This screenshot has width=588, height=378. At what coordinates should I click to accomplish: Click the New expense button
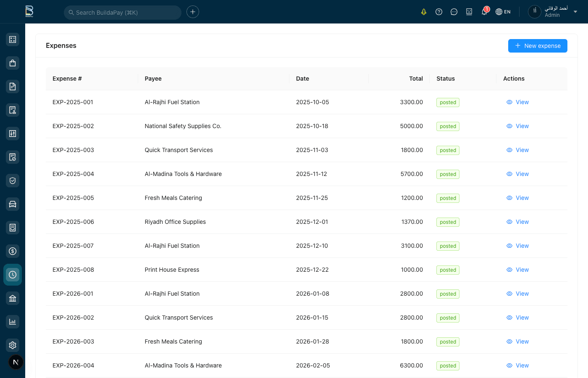[x=538, y=45]
